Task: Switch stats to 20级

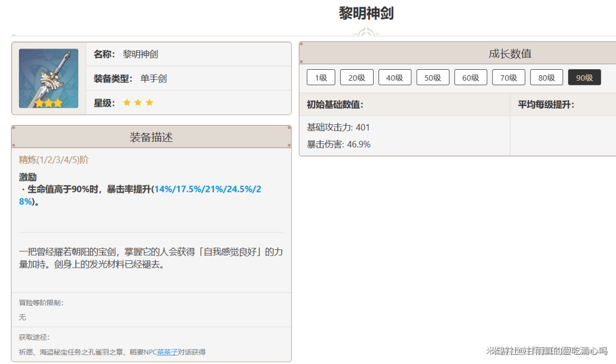Action: tap(357, 78)
